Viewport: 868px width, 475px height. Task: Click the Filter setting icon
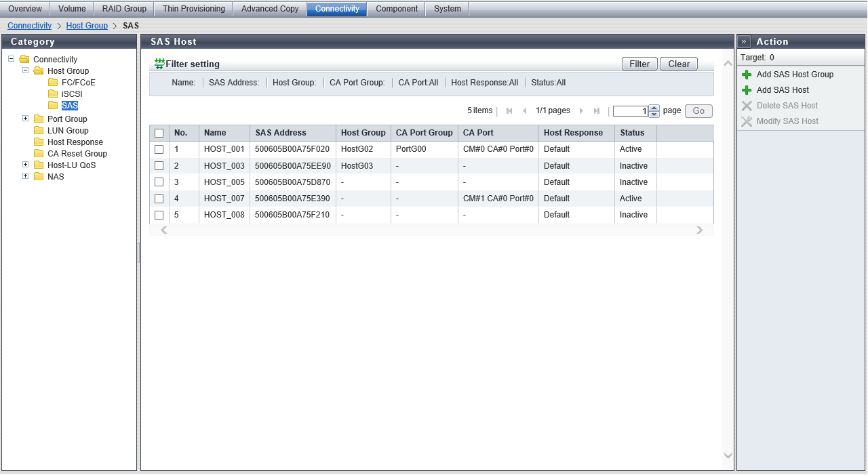159,64
